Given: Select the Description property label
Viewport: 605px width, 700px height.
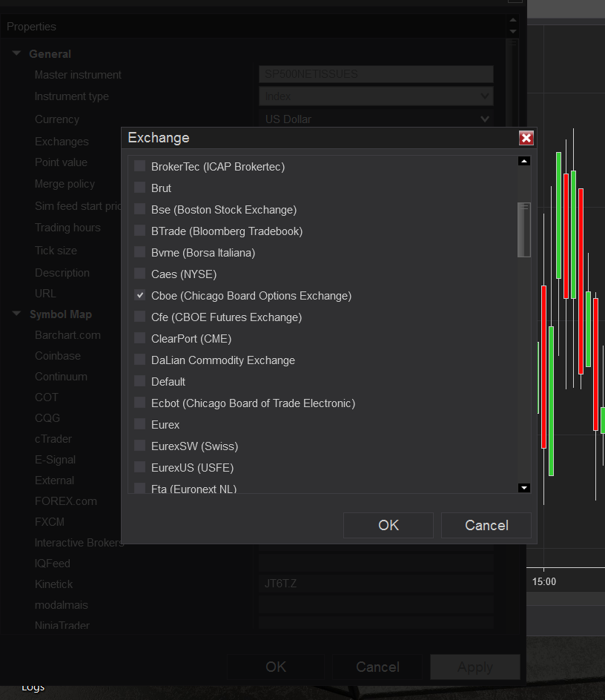Looking at the screenshot, I should (62, 273).
